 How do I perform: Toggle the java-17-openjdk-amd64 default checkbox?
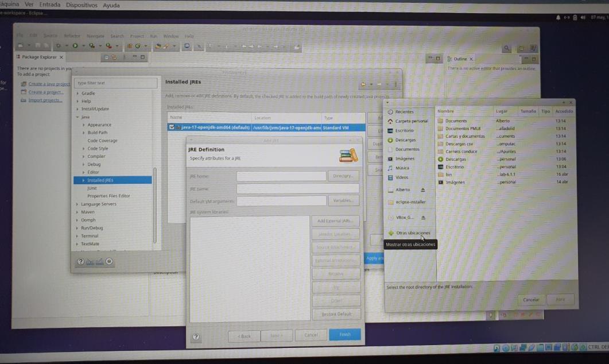pyautogui.click(x=172, y=127)
